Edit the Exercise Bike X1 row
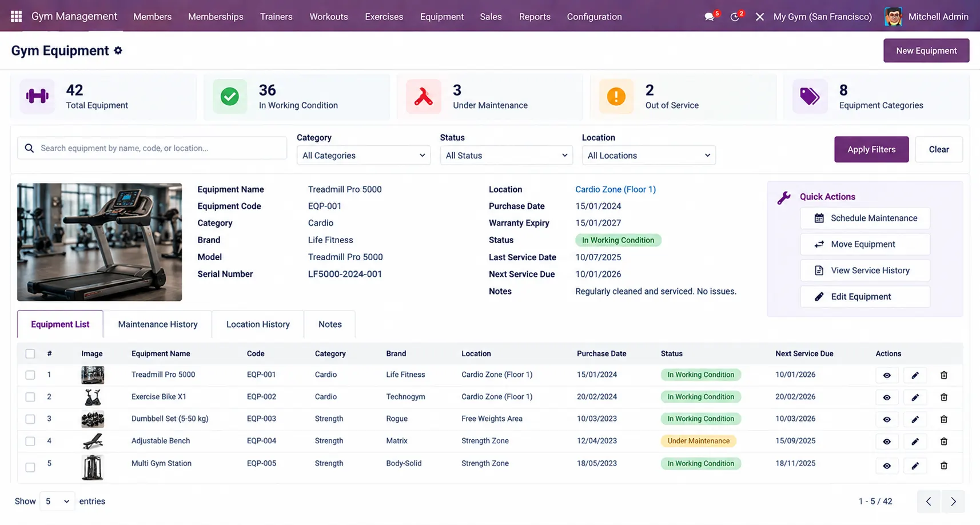The image size is (980, 525). click(x=915, y=397)
